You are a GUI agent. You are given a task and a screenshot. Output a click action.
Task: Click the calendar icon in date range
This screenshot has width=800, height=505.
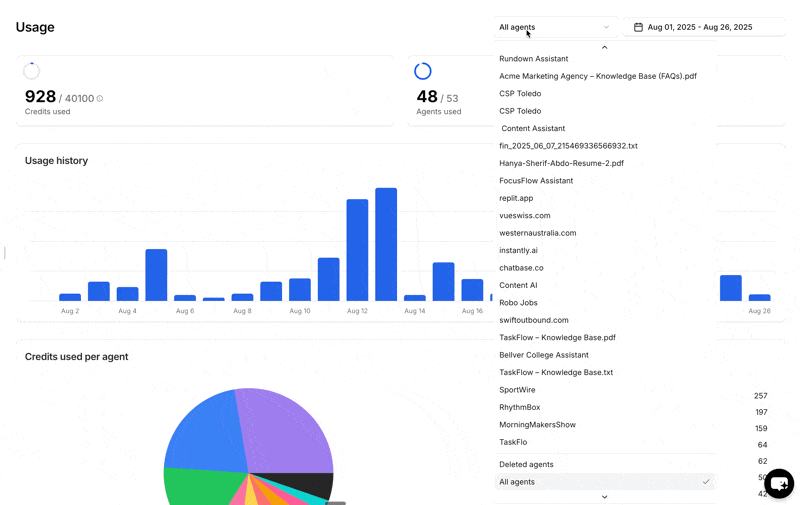[x=638, y=27]
